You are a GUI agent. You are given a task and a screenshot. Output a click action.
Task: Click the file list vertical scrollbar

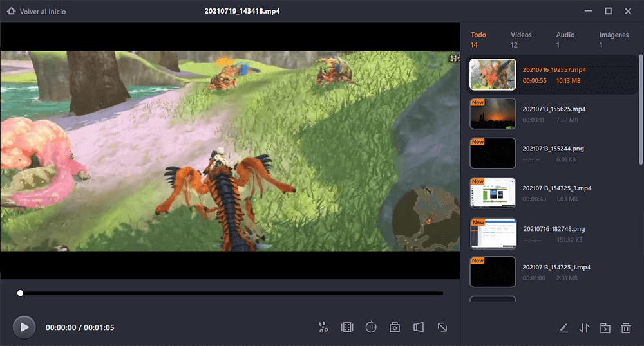[x=641, y=110]
